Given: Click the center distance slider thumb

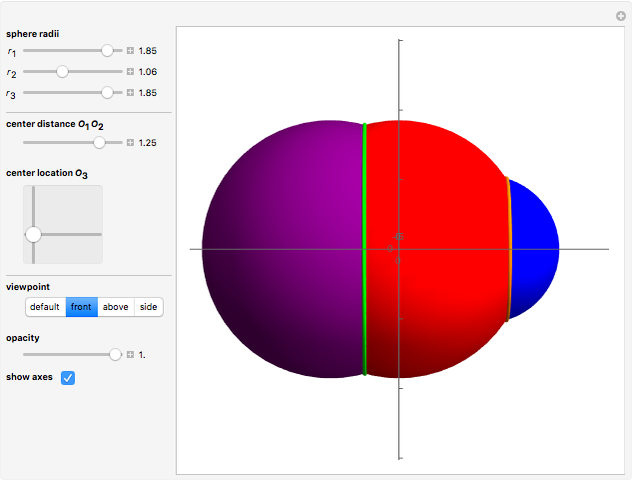Looking at the screenshot, I should [x=99, y=143].
